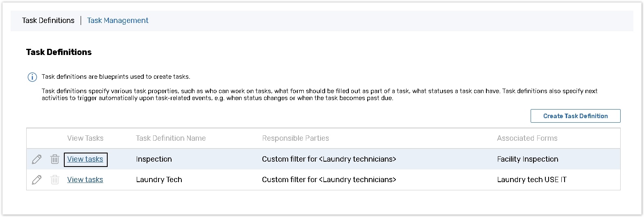Click the Associated Forms column header

point(527,138)
